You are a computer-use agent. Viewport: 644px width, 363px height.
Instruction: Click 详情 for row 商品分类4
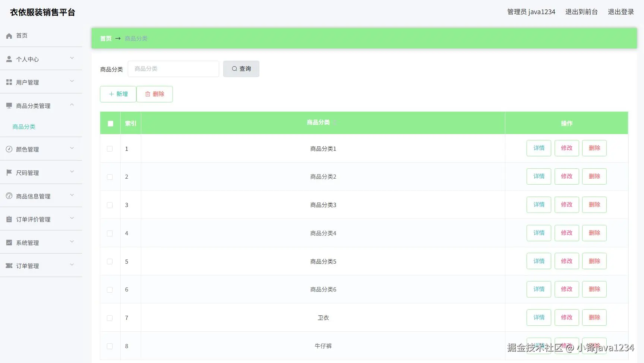[x=539, y=233]
